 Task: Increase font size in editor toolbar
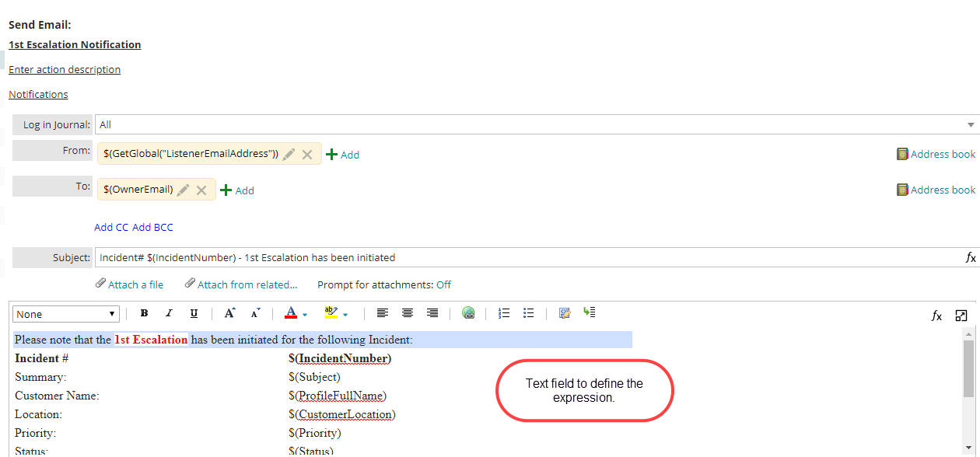point(229,313)
